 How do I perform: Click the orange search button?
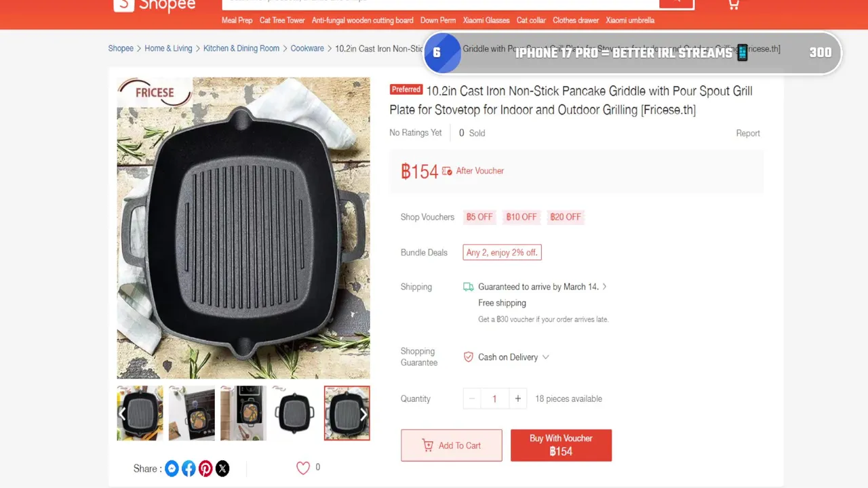point(676,4)
